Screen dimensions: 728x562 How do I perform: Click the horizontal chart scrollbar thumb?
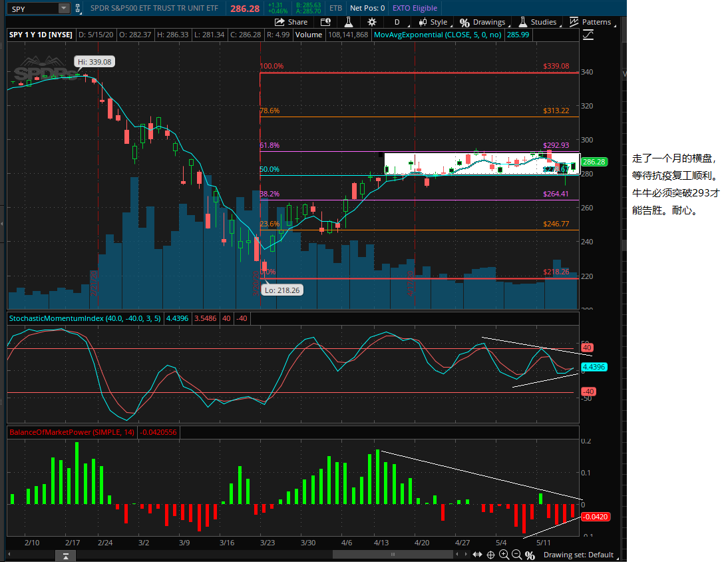pyautogui.click(x=393, y=554)
